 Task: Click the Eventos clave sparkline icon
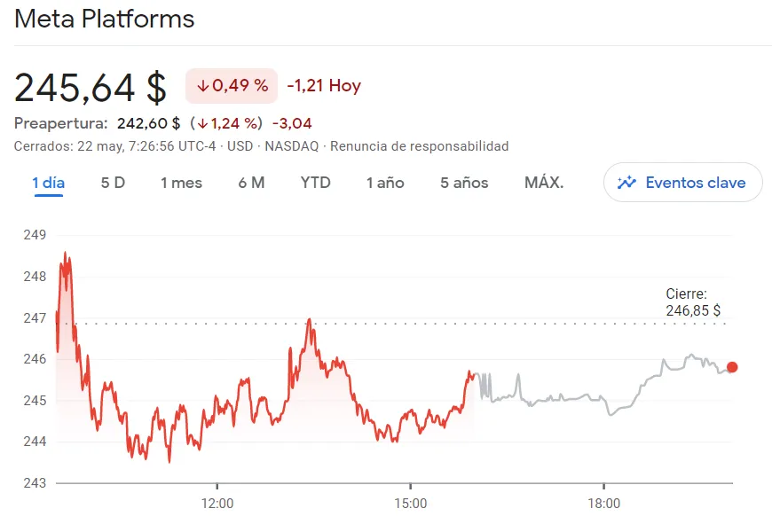coord(627,183)
